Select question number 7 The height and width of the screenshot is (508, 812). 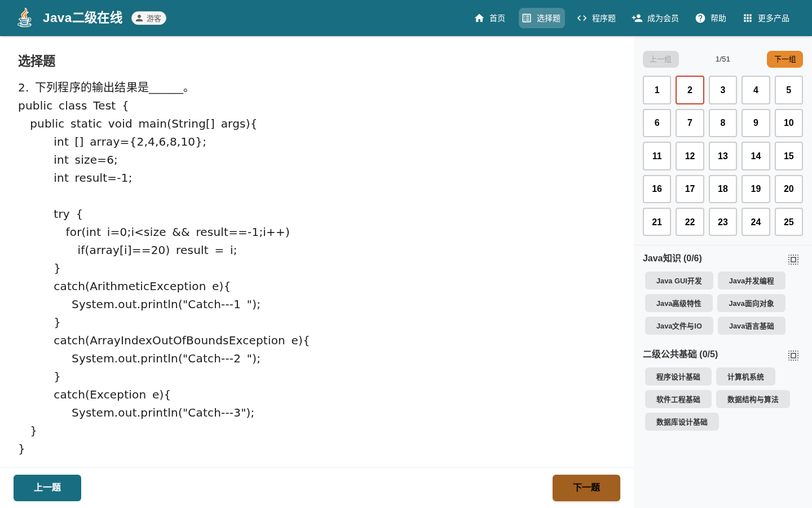tap(690, 123)
